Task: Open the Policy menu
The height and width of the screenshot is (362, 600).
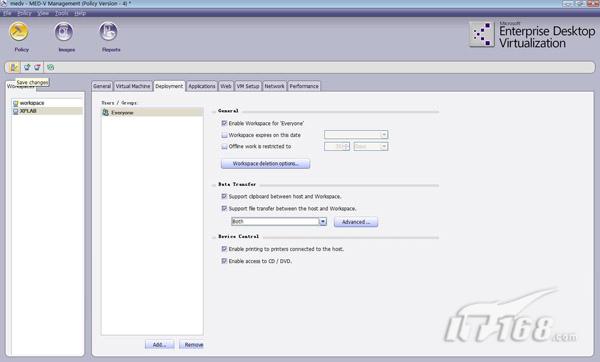Action: (x=24, y=13)
